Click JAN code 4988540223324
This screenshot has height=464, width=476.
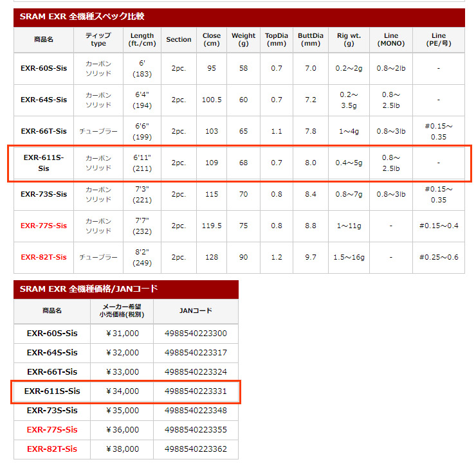(x=196, y=372)
